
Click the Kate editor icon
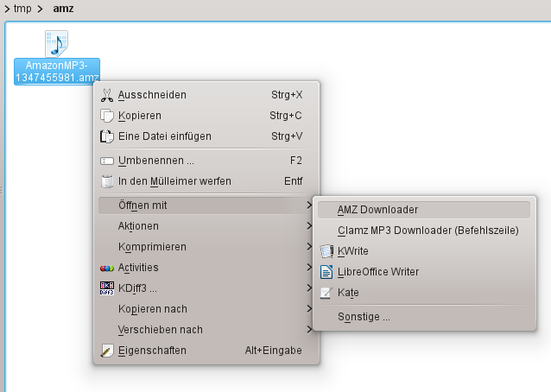326,293
